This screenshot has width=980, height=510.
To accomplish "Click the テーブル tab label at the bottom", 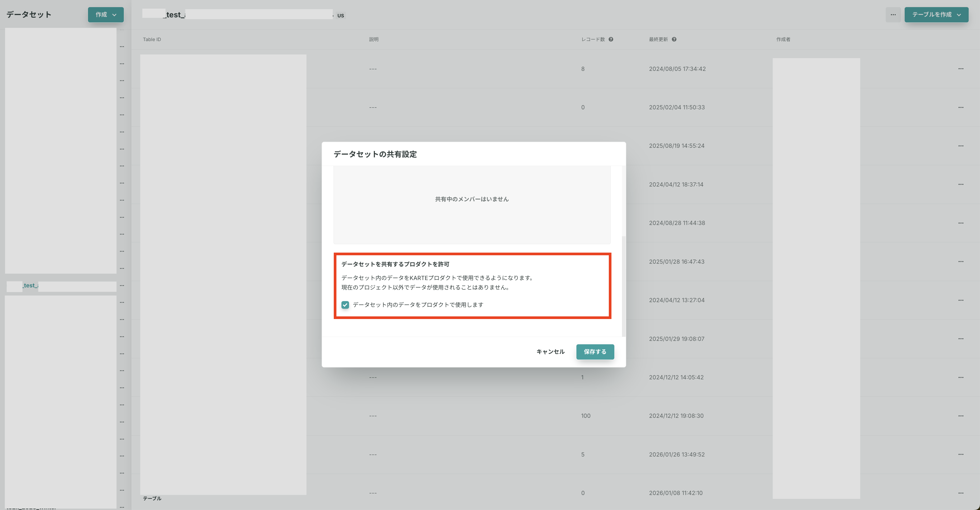I will pos(152,498).
